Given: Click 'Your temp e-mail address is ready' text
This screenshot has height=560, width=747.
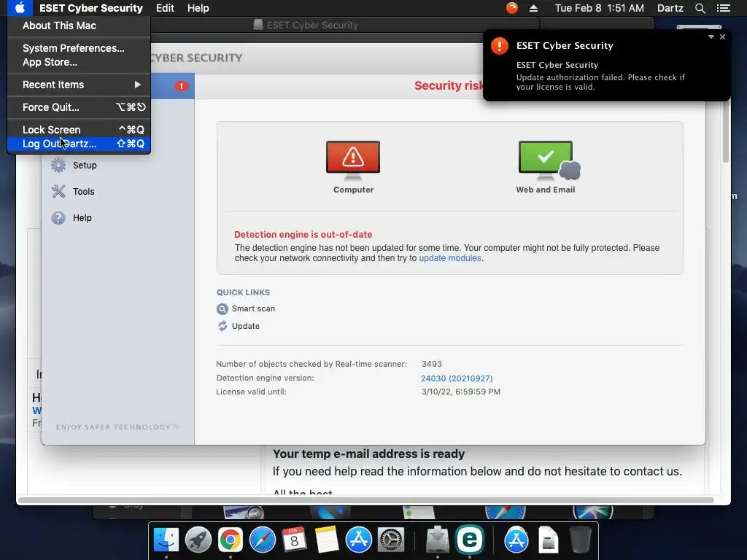Looking at the screenshot, I should [368, 454].
